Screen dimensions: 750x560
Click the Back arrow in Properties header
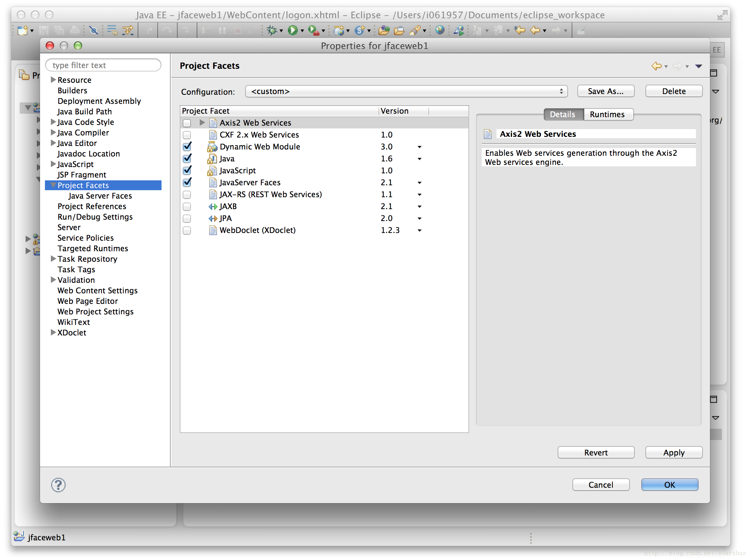coord(656,66)
